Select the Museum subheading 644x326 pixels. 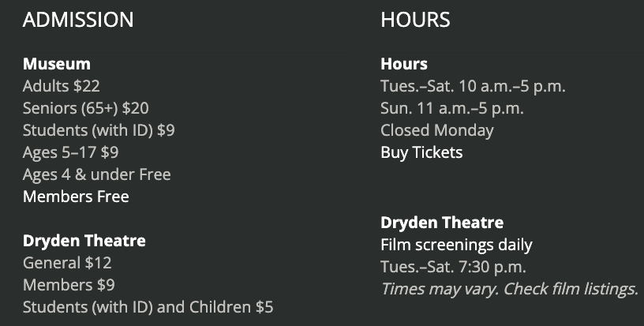(x=57, y=64)
